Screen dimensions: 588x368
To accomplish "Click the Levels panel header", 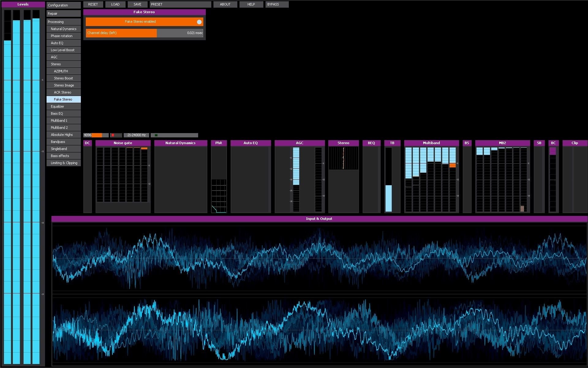I will tap(23, 4).
